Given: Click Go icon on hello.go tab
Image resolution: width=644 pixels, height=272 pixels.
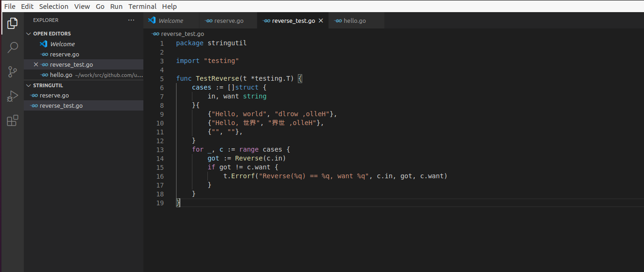Looking at the screenshot, I should [x=338, y=21].
